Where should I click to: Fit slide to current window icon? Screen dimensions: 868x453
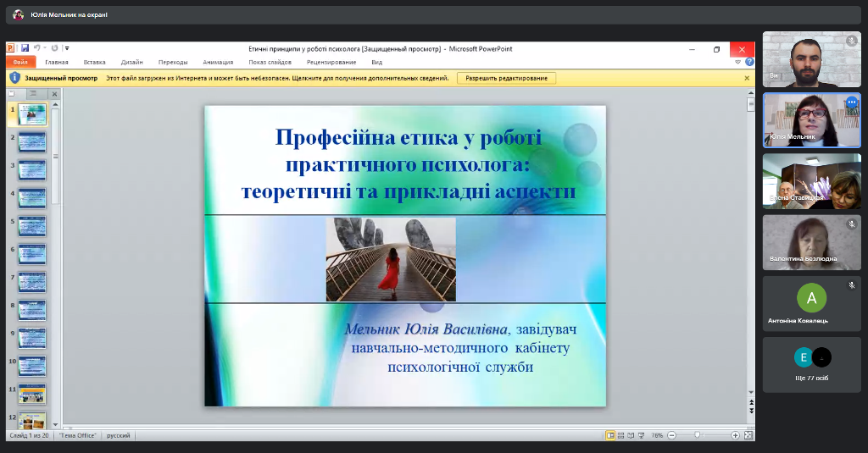coord(748,435)
